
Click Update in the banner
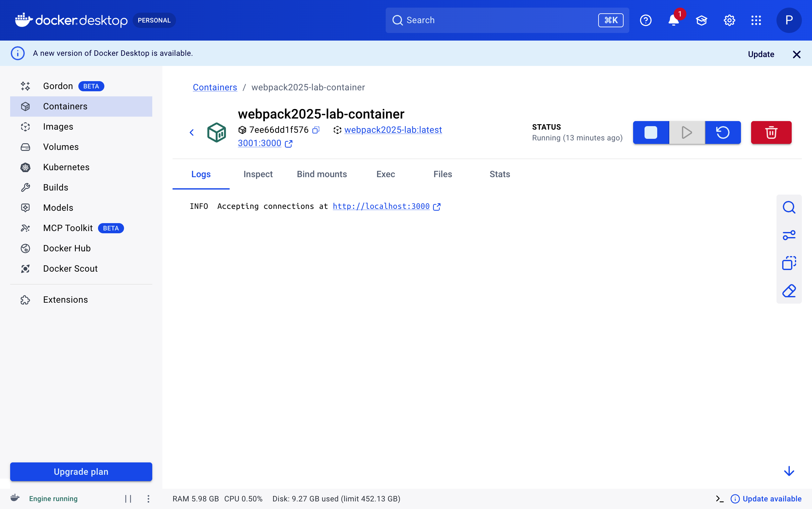pyautogui.click(x=761, y=54)
